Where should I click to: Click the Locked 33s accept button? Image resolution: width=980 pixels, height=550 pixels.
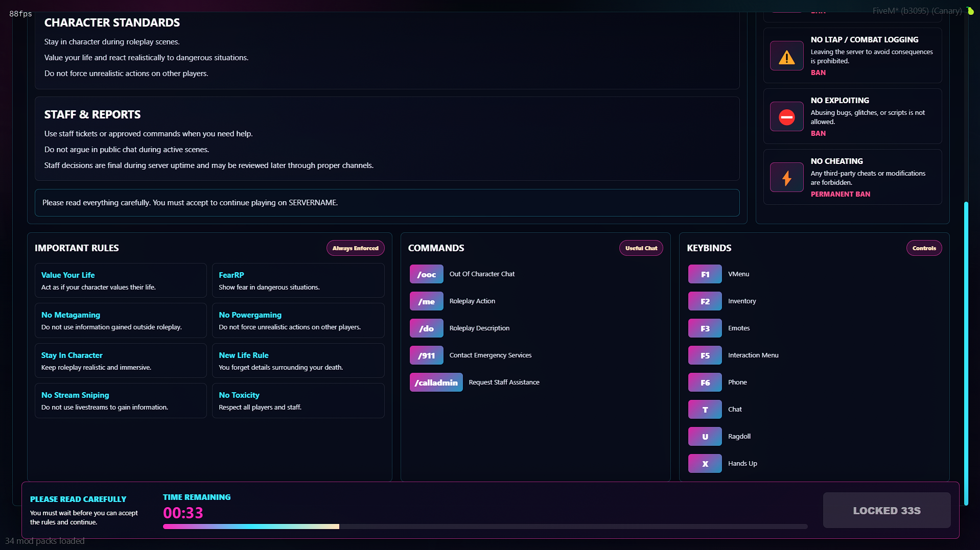tap(886, 510)
